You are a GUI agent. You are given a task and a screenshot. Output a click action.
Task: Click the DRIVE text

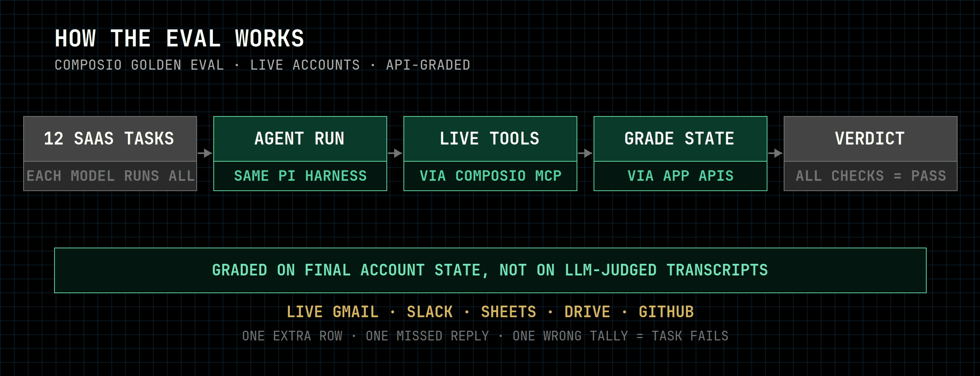click(x=587, y=312)
